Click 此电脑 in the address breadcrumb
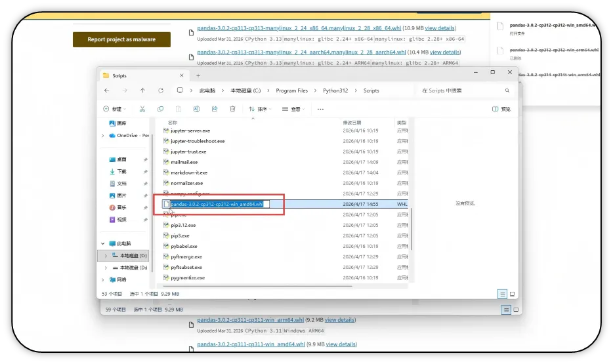 [207, 91]
